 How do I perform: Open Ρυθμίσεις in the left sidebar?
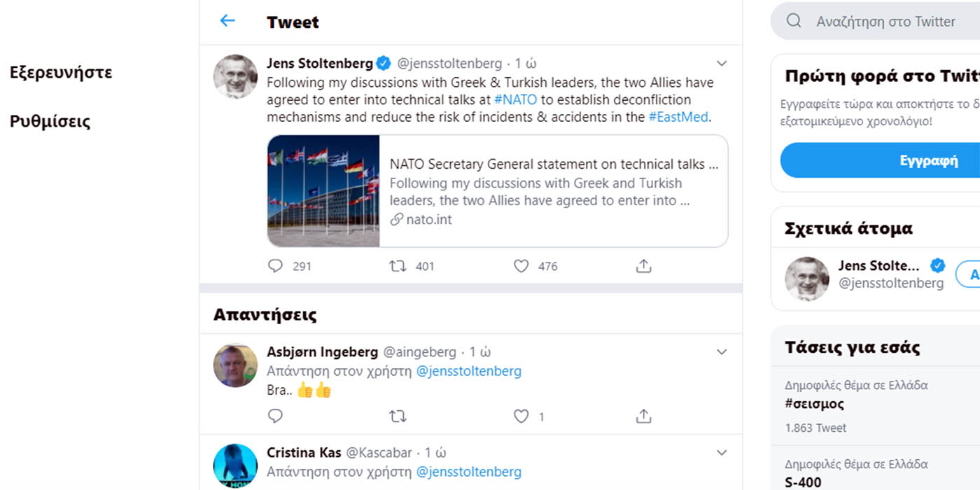click(x=50, y=121)
